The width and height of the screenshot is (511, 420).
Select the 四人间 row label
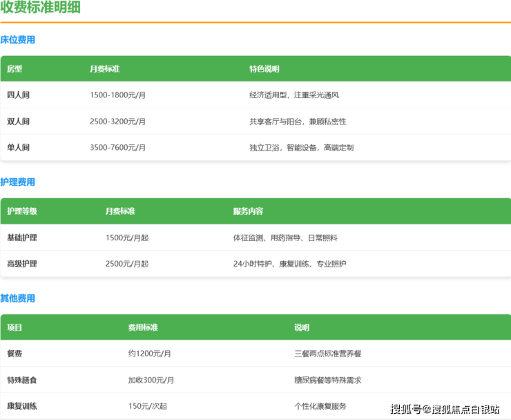[x=19, y=95]
